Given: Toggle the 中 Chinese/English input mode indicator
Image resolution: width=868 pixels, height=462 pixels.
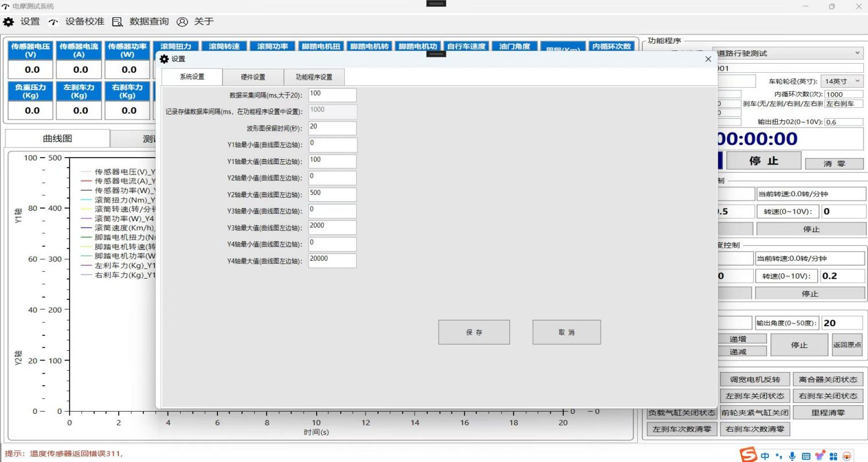Looking at the screenshot, I should coord(765,456).
